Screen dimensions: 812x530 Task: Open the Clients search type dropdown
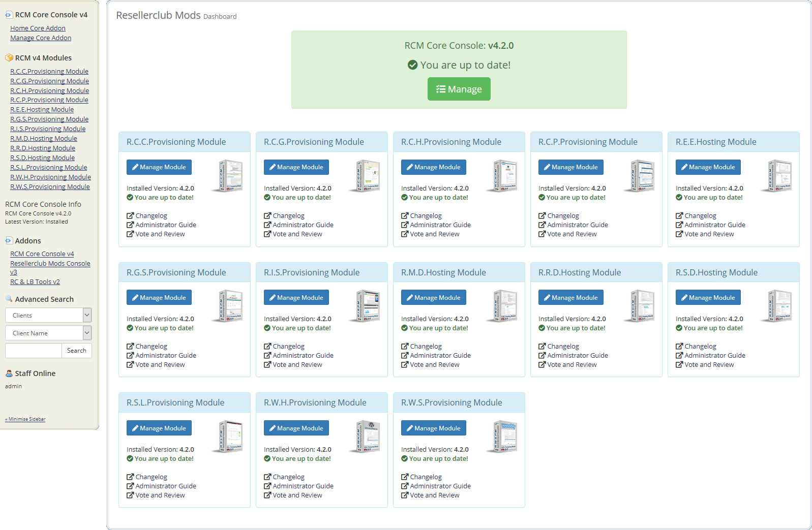(48, 315)
